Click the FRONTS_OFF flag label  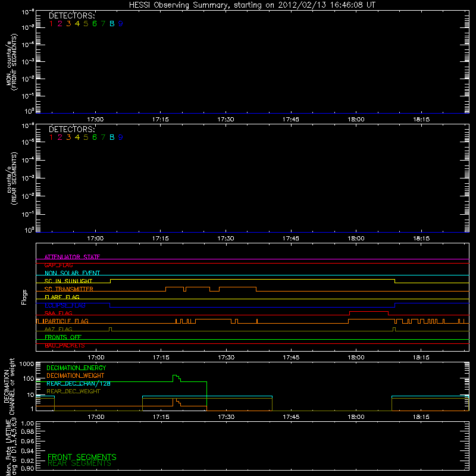(63, 337)
